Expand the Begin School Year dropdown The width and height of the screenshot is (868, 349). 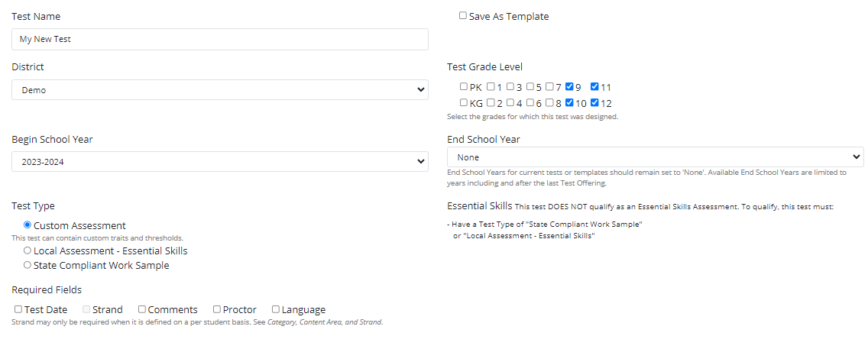(219, 162)
